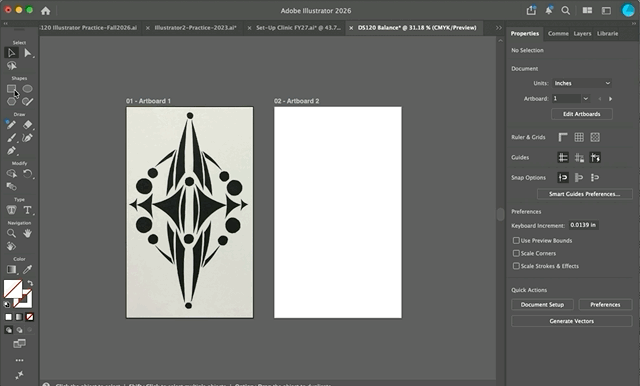Open Arrange Documents icon
The image size is (640, 386).
coord(587,11)
